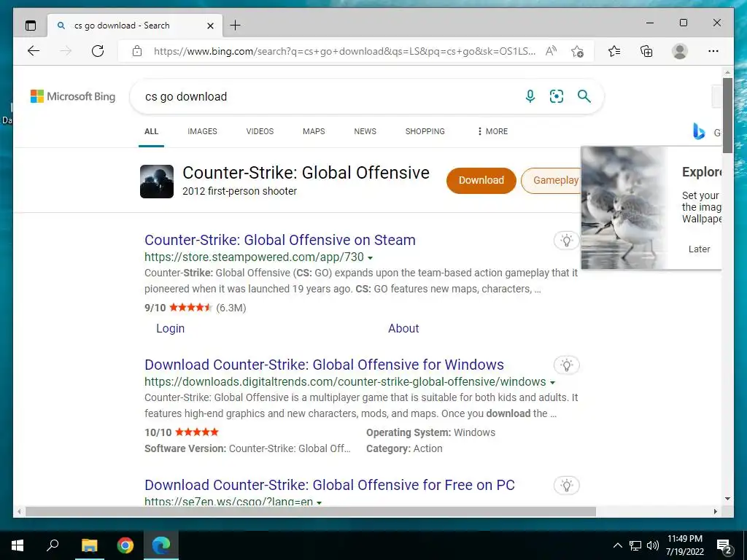Viewport: 747px width, 560px height.
Task: Open the Favorites list
Action: 614,51
